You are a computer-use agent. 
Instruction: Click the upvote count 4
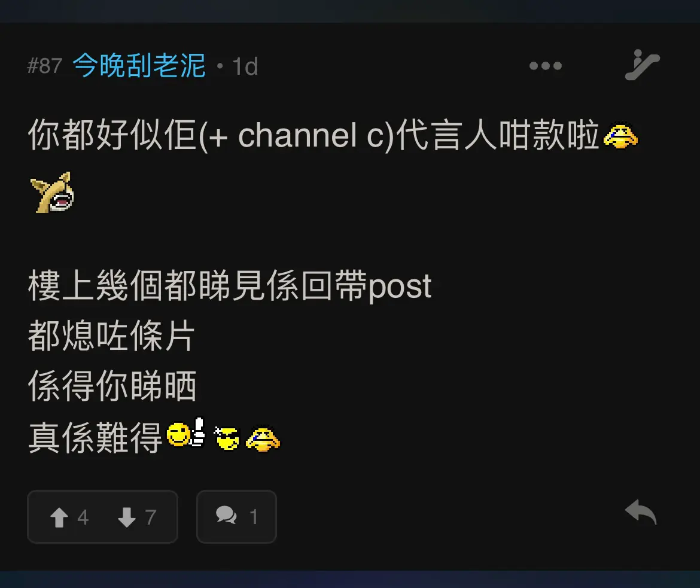[83, 517]
